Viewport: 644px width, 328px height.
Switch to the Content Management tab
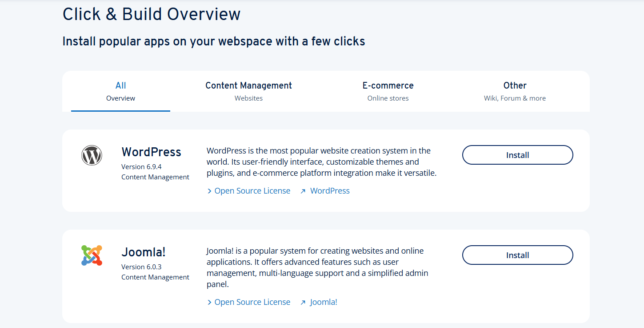click(248, 91)
